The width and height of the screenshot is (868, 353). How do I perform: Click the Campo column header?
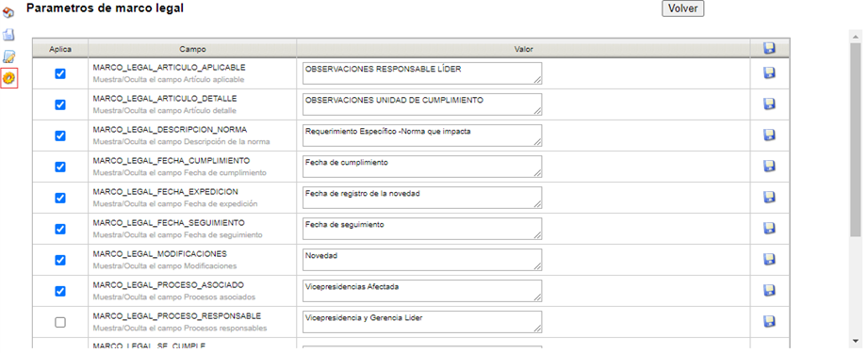(x=192, y=49)
